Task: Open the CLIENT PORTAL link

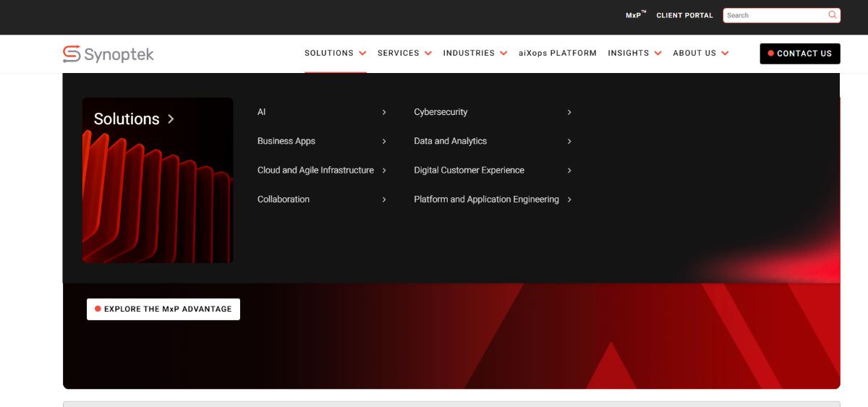Action: point(685,15)
